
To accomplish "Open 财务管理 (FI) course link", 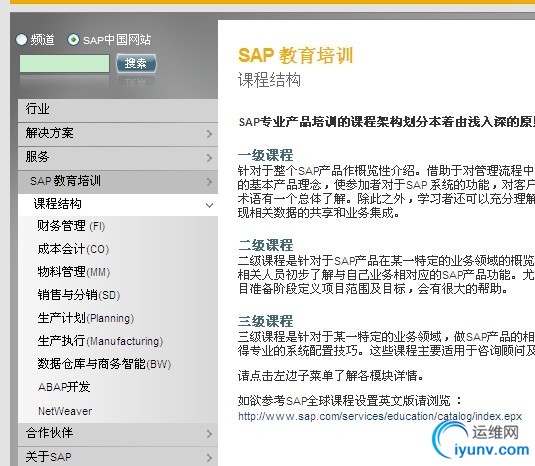I will 71,226.
